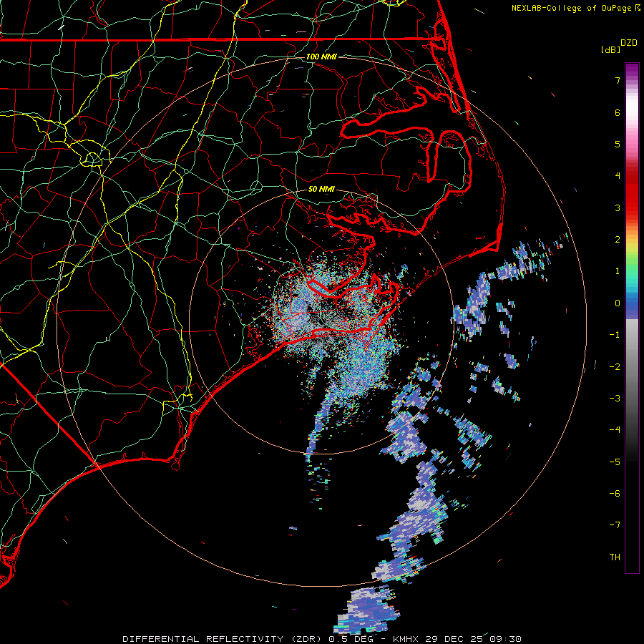Select the "-2" value on the dB scale
The height and width of the screenshot is (644, 644).
[x=615, y=366]
